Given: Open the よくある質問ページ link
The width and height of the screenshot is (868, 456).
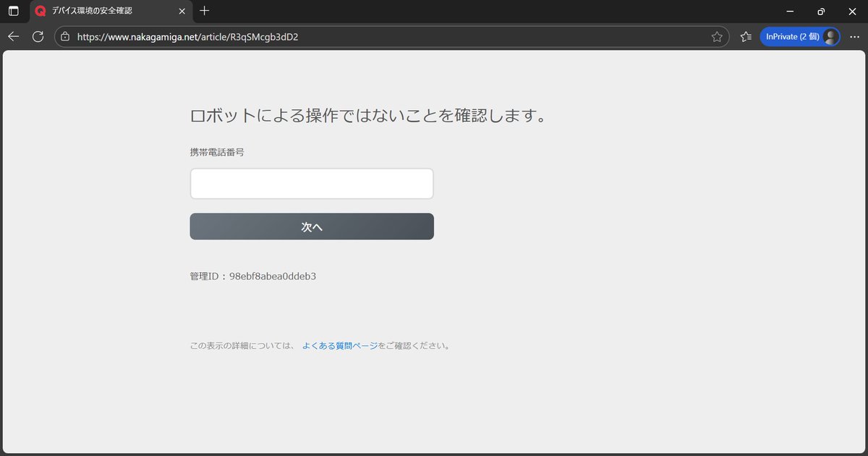Looking at the screenshot, I should coord(340,346).
